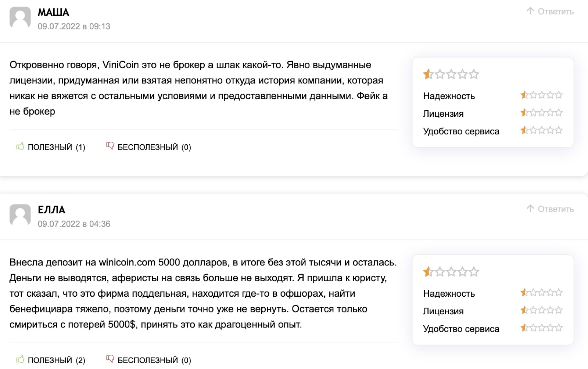This screenshot has height=369, width=588.
Task: Click Надежность stars in Маша's rating card
Action: click(541, 95)
